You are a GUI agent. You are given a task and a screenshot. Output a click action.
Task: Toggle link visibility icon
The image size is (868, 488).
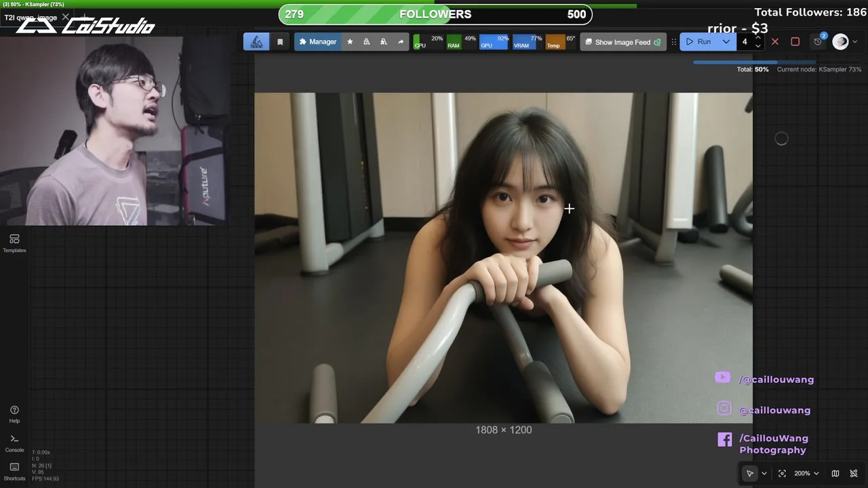coord(854,473)
